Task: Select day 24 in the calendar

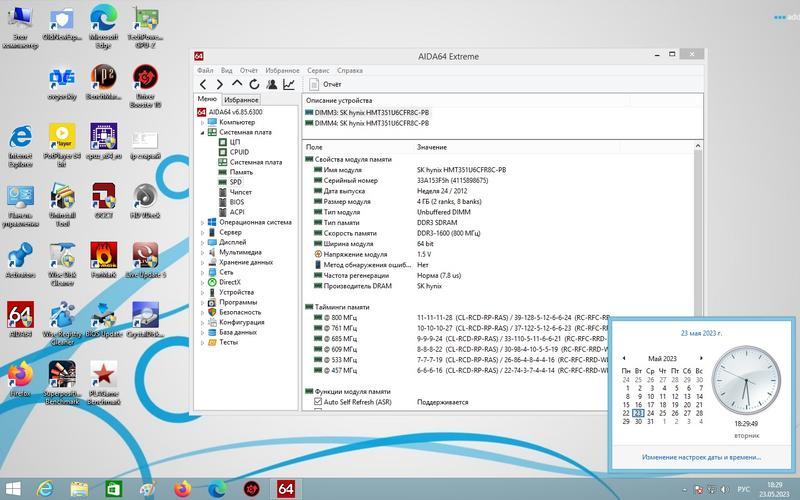Action: click(651, 412)
